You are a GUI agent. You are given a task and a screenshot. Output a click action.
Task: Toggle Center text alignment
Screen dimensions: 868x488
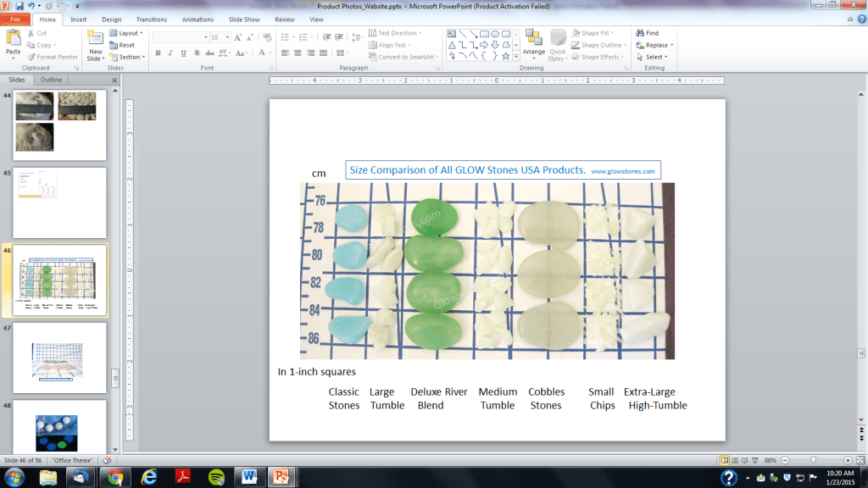click(298, 53)
